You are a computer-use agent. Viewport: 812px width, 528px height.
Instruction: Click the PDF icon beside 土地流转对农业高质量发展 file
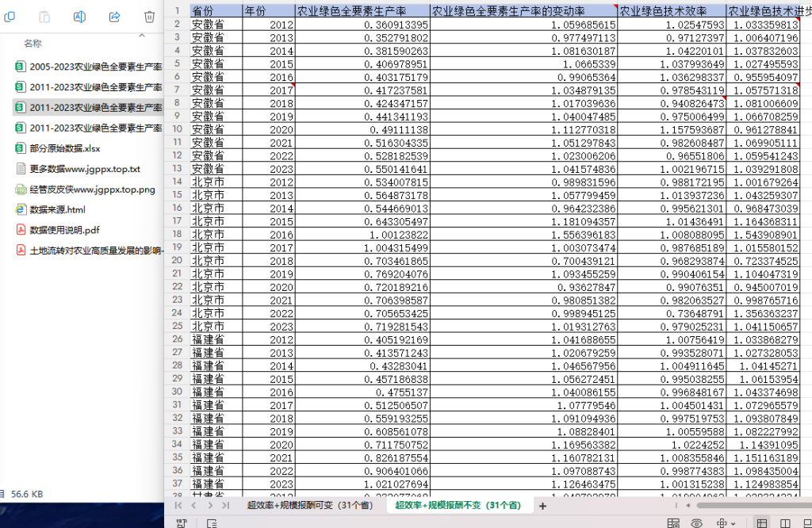(x=20, y=251)
